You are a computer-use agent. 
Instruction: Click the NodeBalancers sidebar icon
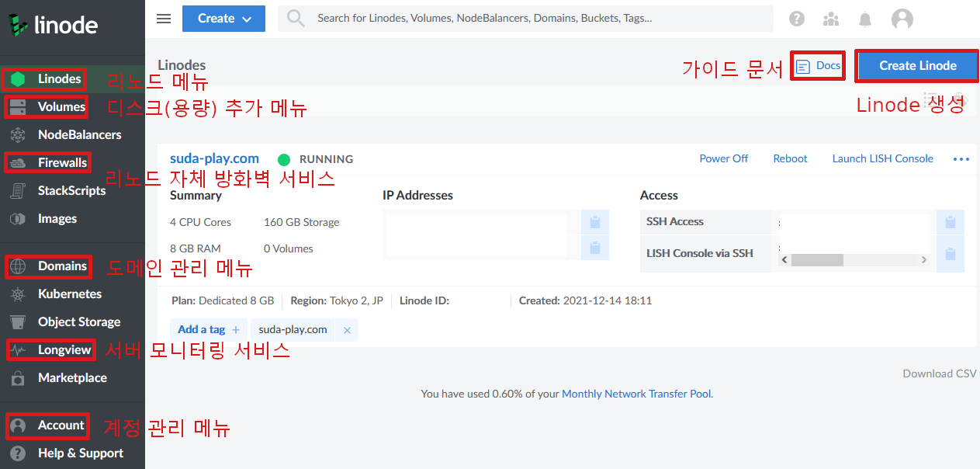point(18,134)
